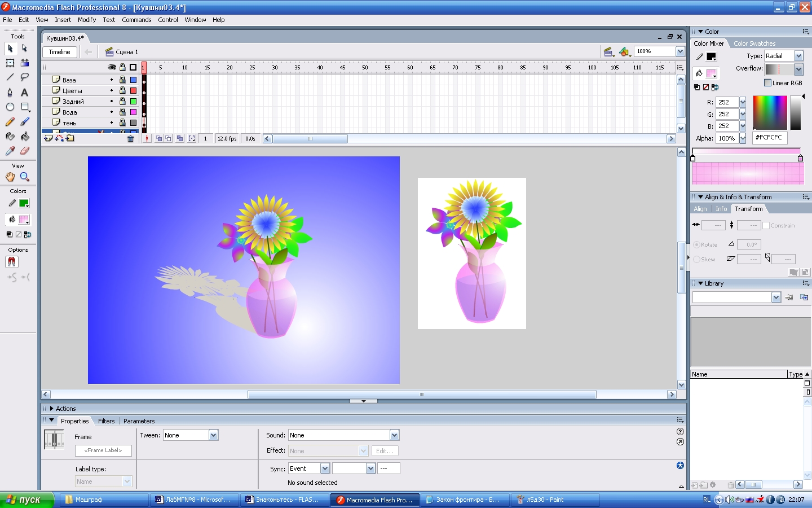Swap stroke and fill colors in Color panel

tap(715, 87)
